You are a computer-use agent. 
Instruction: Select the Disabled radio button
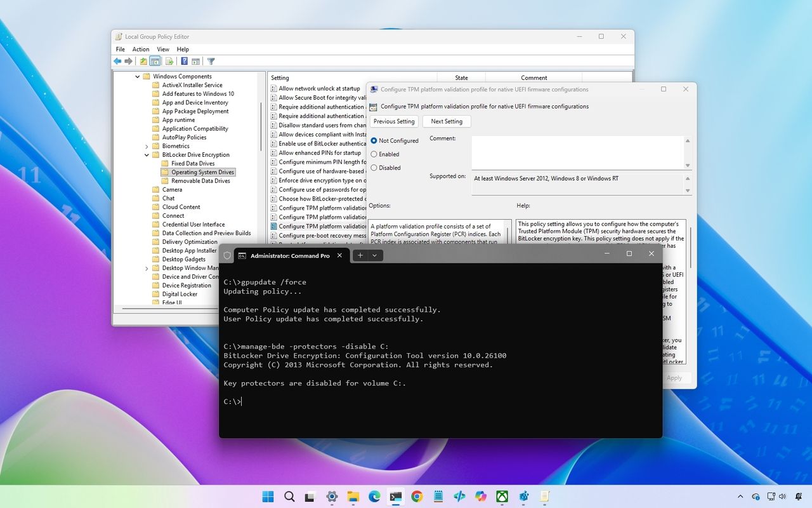pos(374,168)
